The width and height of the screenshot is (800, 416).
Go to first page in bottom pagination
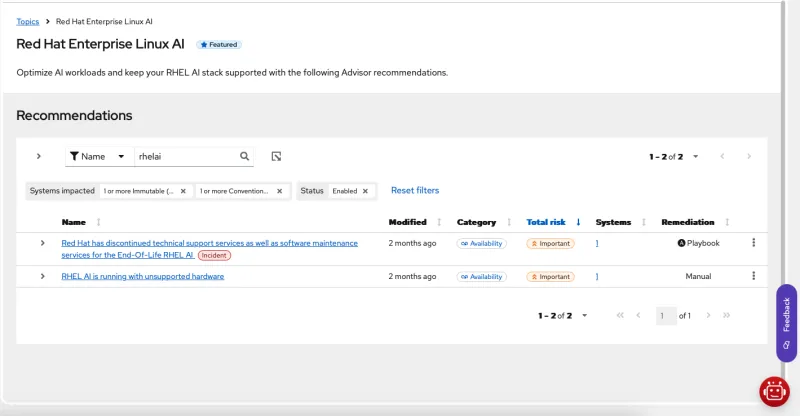(620, 315)
